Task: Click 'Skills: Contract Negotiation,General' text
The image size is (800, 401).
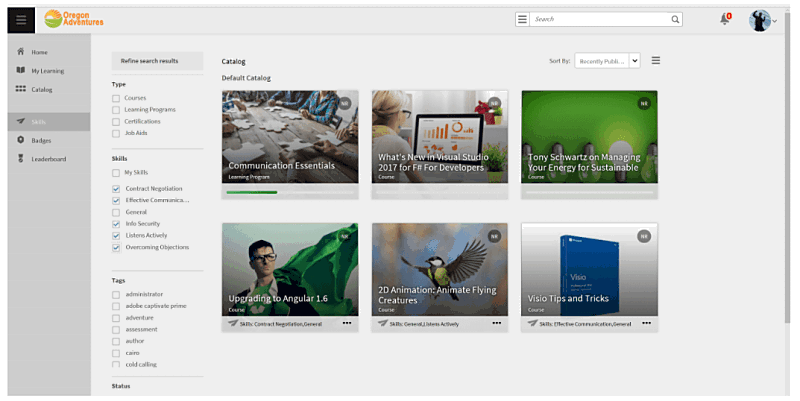Action: [x=281, y=324]
